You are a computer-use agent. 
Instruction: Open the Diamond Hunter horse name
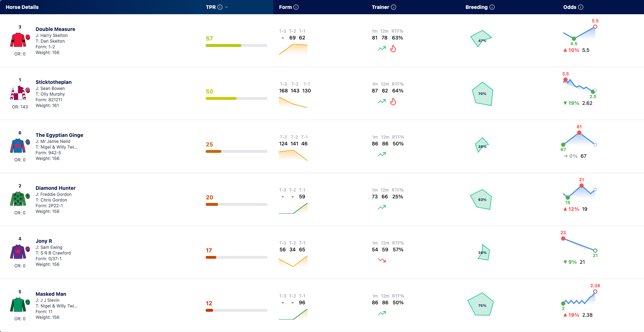click(x=56, y=188)
